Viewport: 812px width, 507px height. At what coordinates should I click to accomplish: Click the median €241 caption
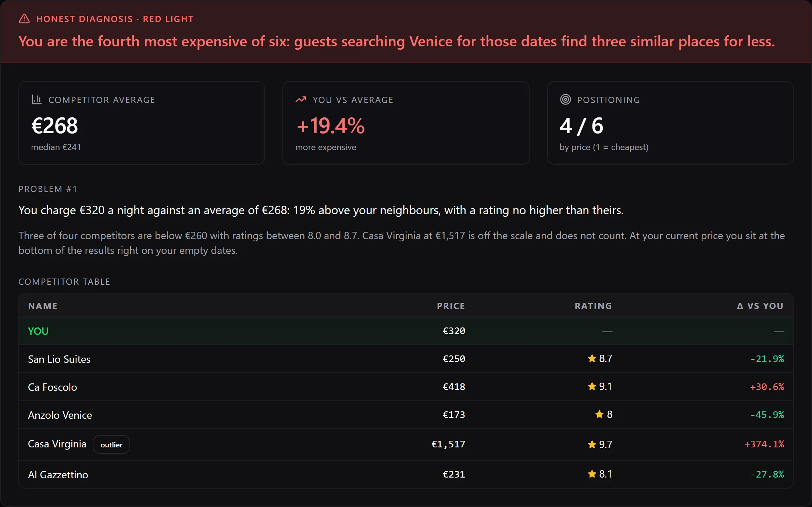pos(56,147)
